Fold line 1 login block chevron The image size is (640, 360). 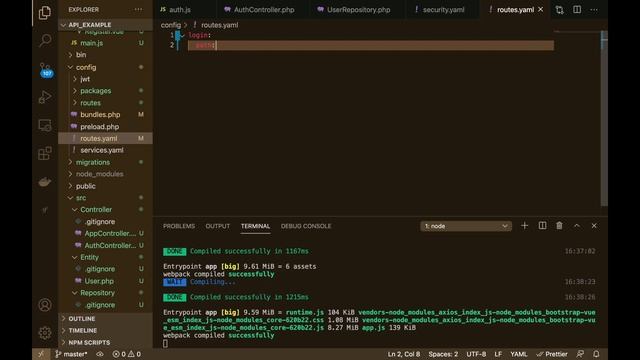click(x=182, y=36)
